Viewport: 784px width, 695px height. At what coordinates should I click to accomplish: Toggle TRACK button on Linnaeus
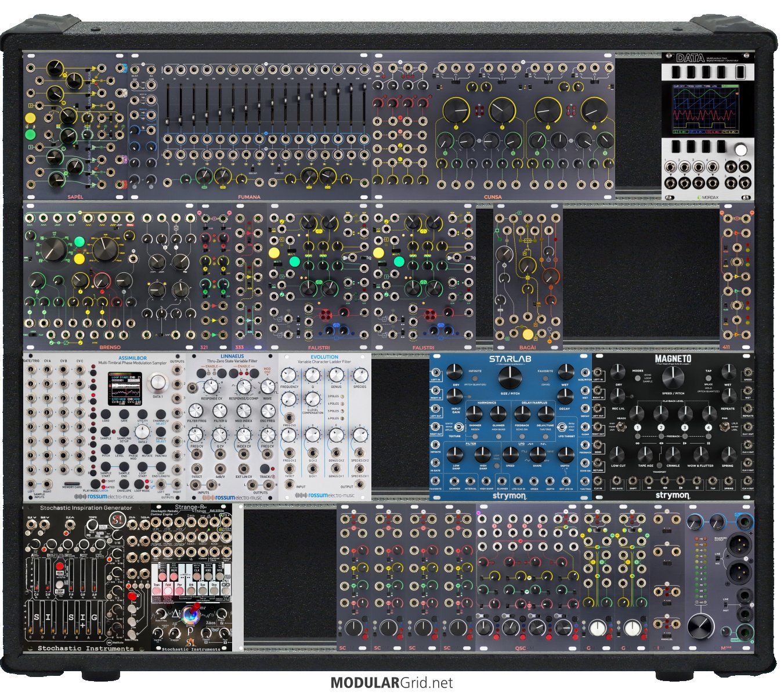click(x=265, y=469)
